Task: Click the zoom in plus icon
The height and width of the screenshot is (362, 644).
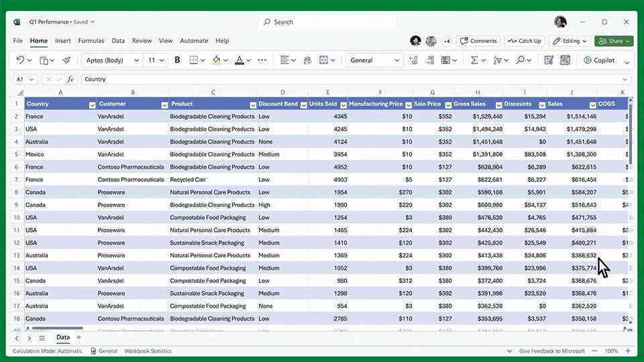Action: pos(628,351)
